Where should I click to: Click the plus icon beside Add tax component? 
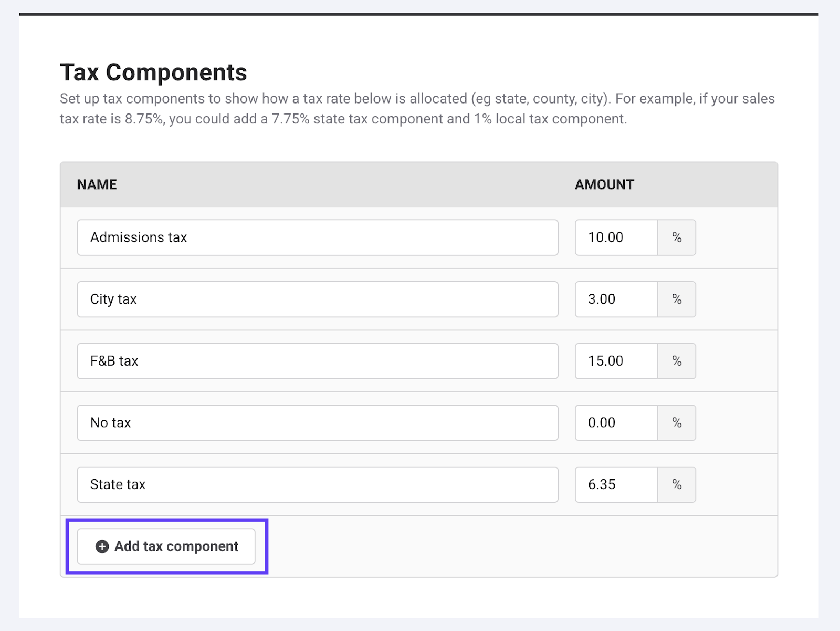coord(102,546)
